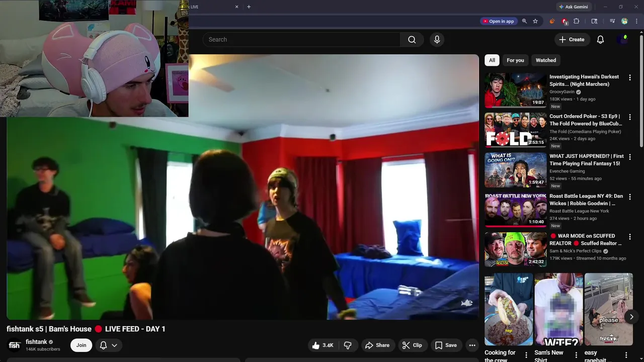Click the GroovyGavin channel name
The image size is (644, 362).
pos(562,92)
